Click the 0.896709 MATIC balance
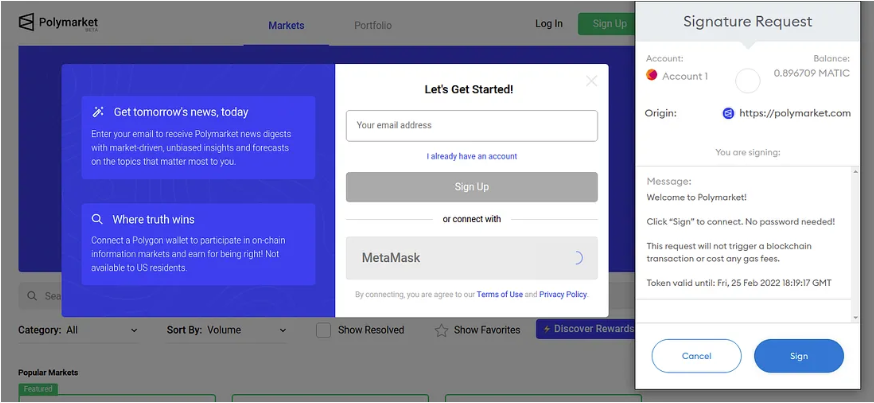 pos(812,73)
